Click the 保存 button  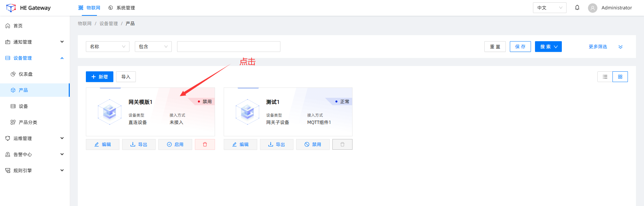pyautogui.click(x=520, y=47)
